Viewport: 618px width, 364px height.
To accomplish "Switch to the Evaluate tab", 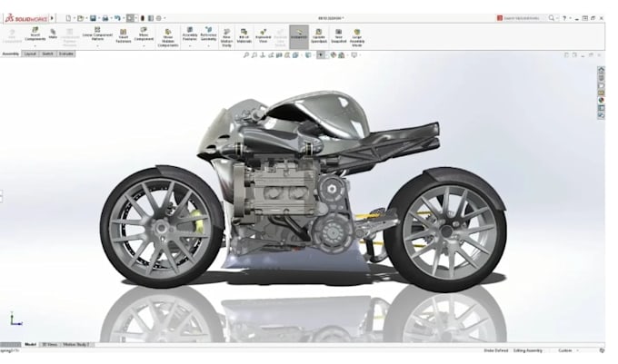I will (65, 54).
